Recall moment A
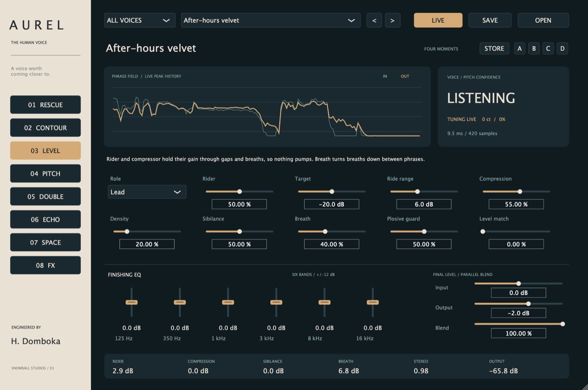 (520, 48)
